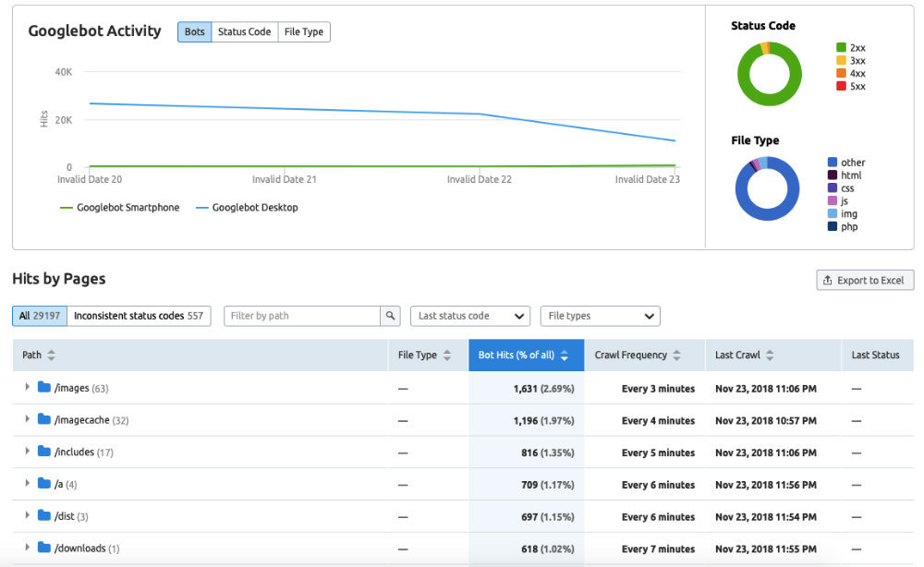Click the Googlebot Activity heading
The height and width of the screenshot is (567, 924).
tap(94, 30)
